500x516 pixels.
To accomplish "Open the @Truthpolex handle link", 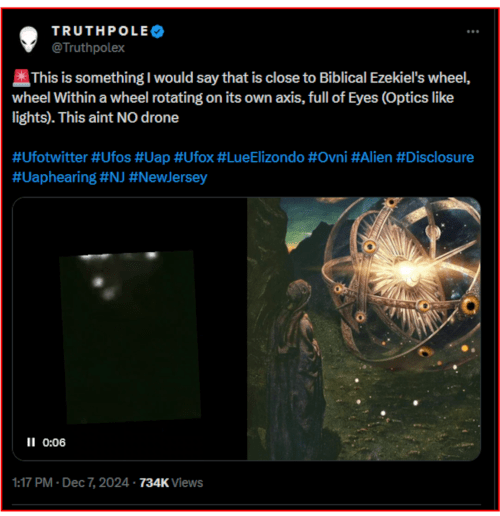I will (x=88, y=48).
